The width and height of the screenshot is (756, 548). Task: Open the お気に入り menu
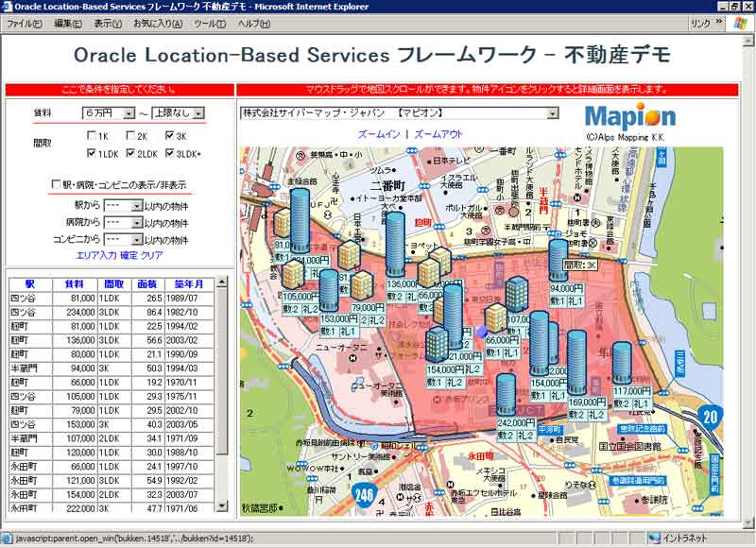point(158,23)
